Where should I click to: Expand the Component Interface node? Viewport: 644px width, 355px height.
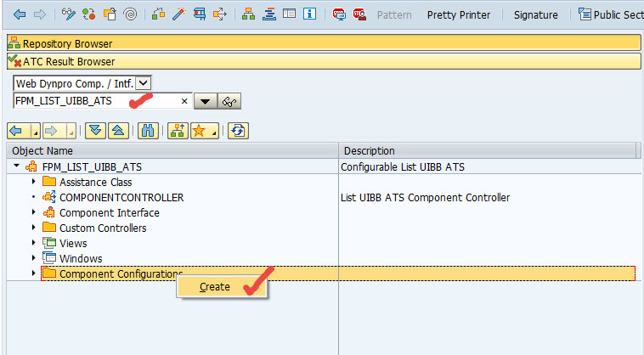(x=34, y=211)
